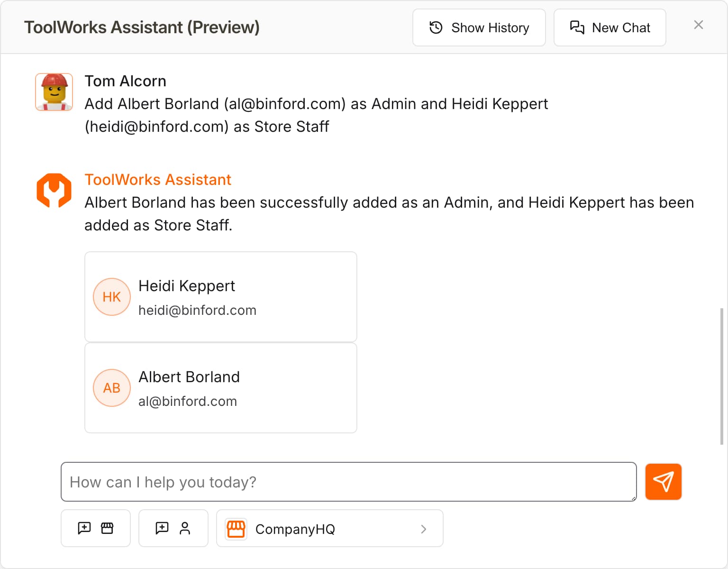Open Heidi Keppert's user card

pyautogui.click(x=220, y=297)
